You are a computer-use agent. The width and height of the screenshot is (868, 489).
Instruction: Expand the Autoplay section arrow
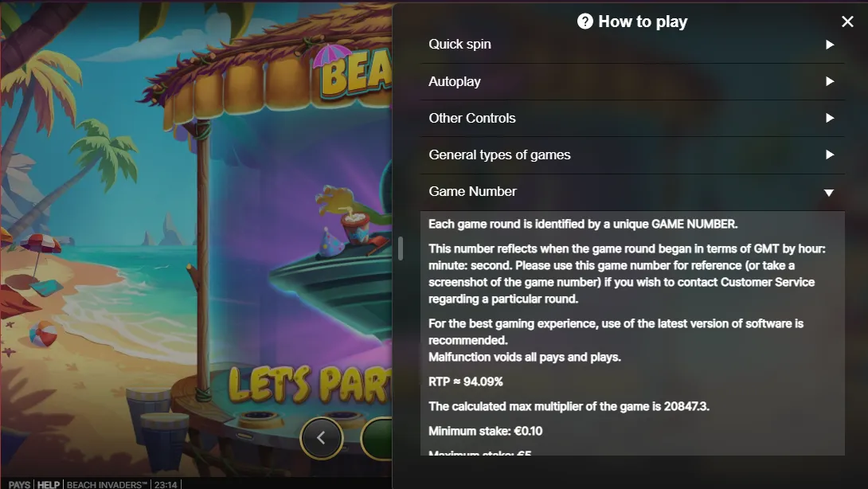[829, 81]
